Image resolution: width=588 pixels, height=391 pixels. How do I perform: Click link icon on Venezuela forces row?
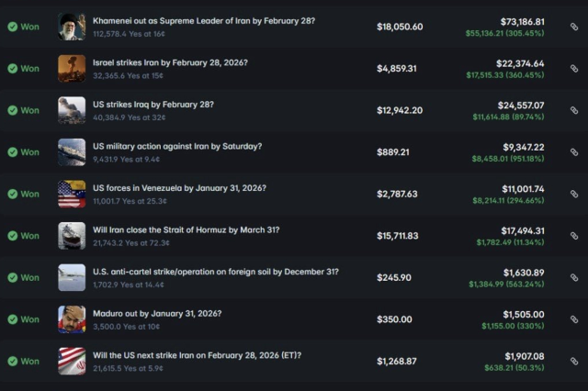pyautogui.click(x=574, y=194)
